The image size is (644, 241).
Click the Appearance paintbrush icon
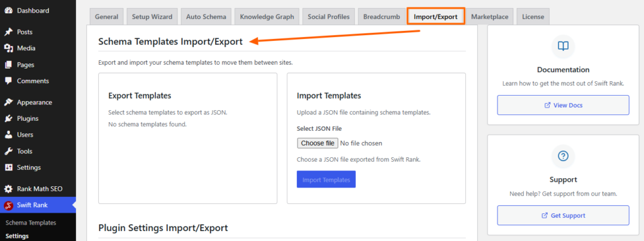[8, 103]
